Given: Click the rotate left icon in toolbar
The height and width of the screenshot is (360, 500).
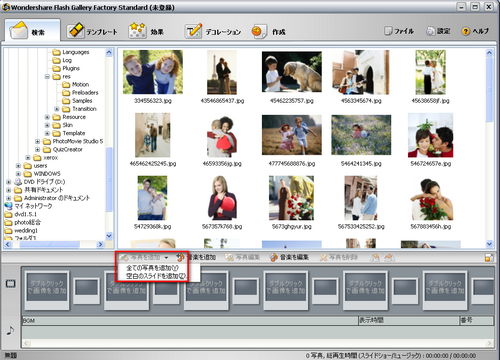Looking at the screenshot, I should pos(375,257).
